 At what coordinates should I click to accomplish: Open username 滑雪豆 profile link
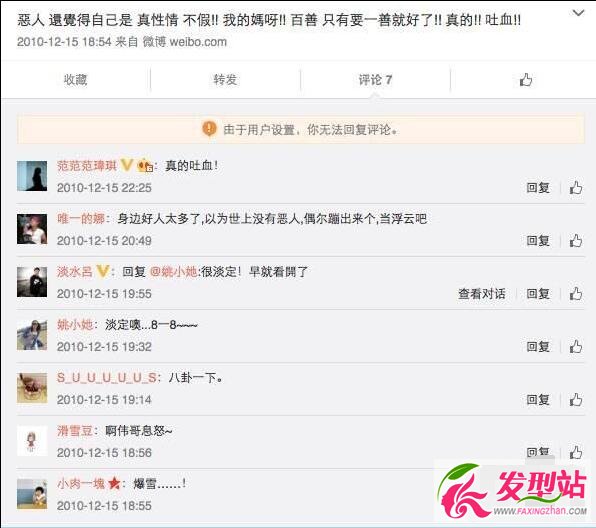(x=75, y=431)
